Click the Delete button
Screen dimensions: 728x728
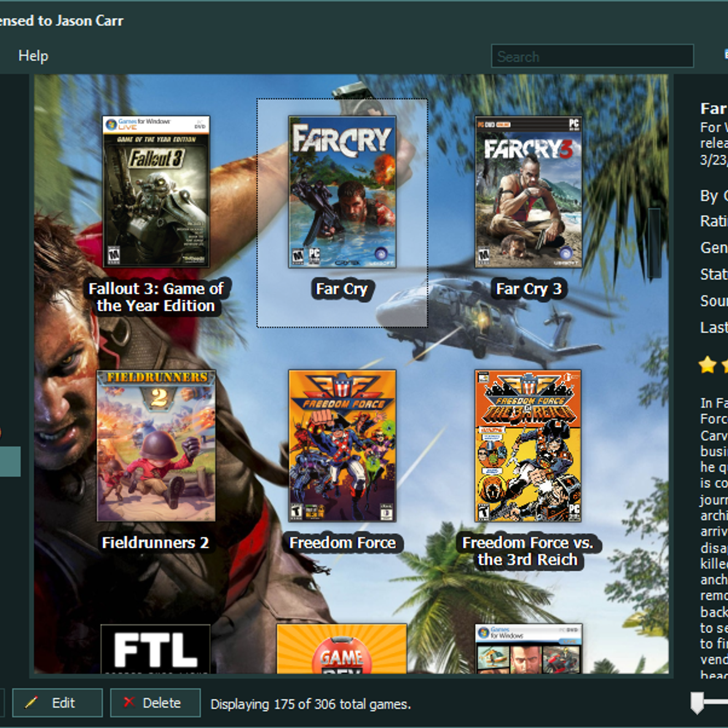pyautogui.click(x=155, y=703)
